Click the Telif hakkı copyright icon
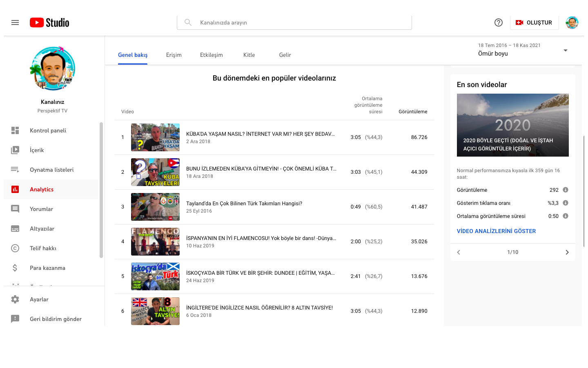Viewport: 588px width, 368px height. [15, 248]
